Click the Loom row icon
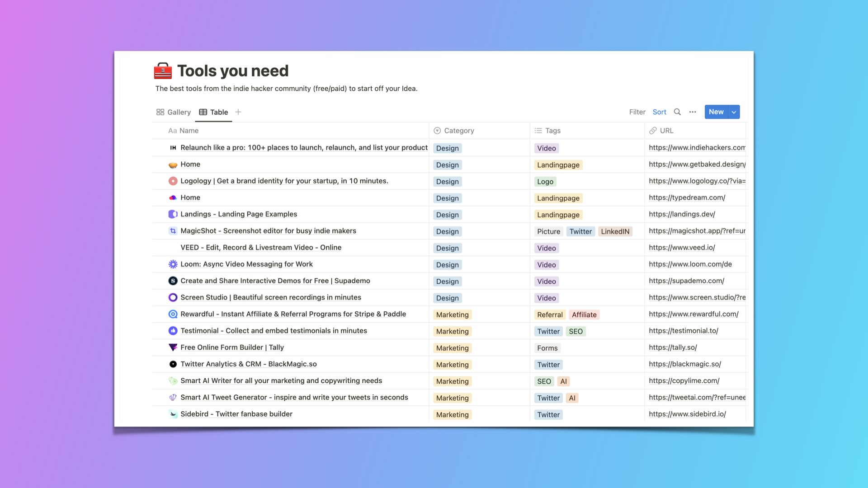868x488 pixels. coord(173,264)
